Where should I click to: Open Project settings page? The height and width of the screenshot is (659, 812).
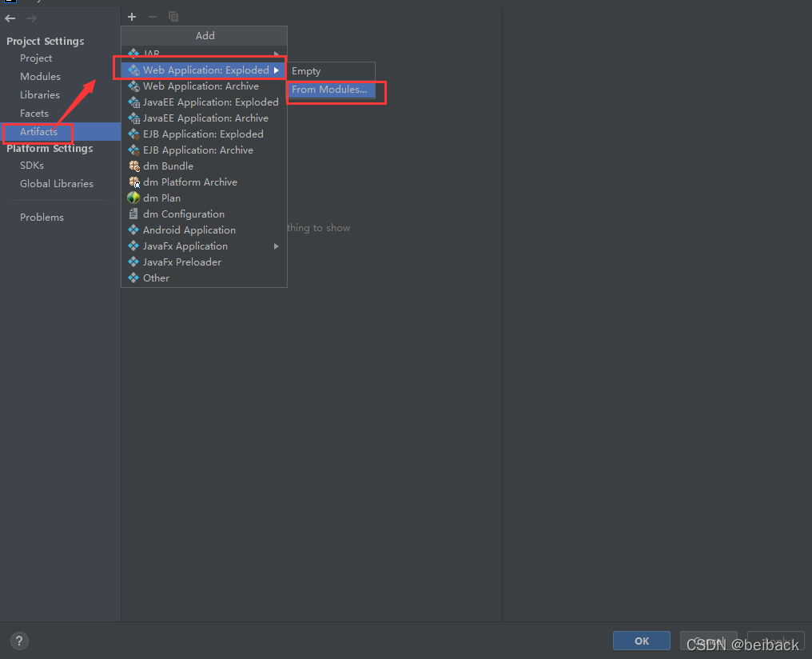(x=36, y=58)
